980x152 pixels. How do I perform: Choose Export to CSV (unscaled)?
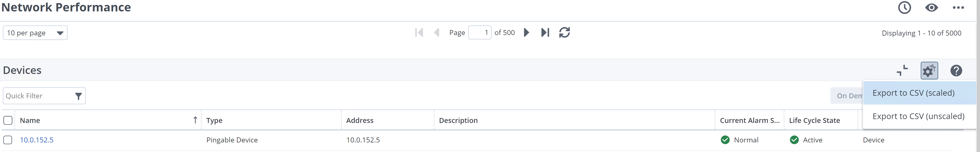pyautogui.click(x=918, y=116)
